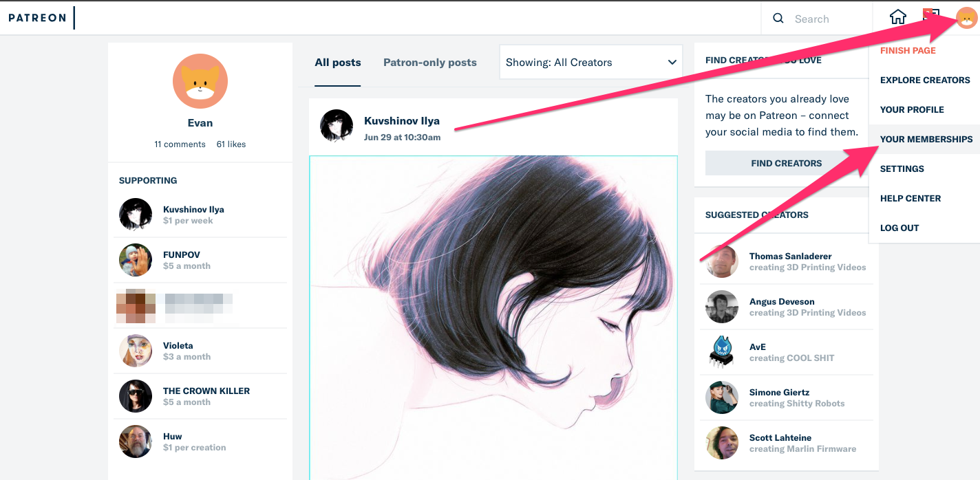This screenshot has width=980, height=480.
Task: Switch to Patron-only posts tab
Action: [430, 63]
